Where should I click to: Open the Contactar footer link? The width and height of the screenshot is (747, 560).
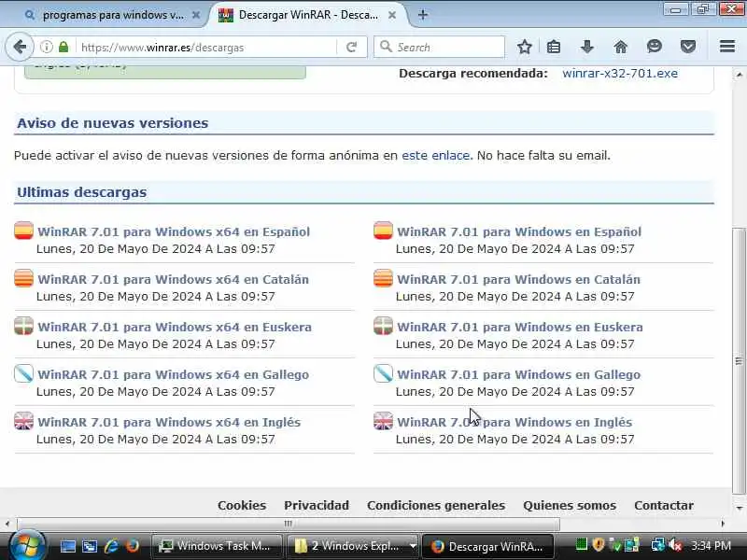664,505
